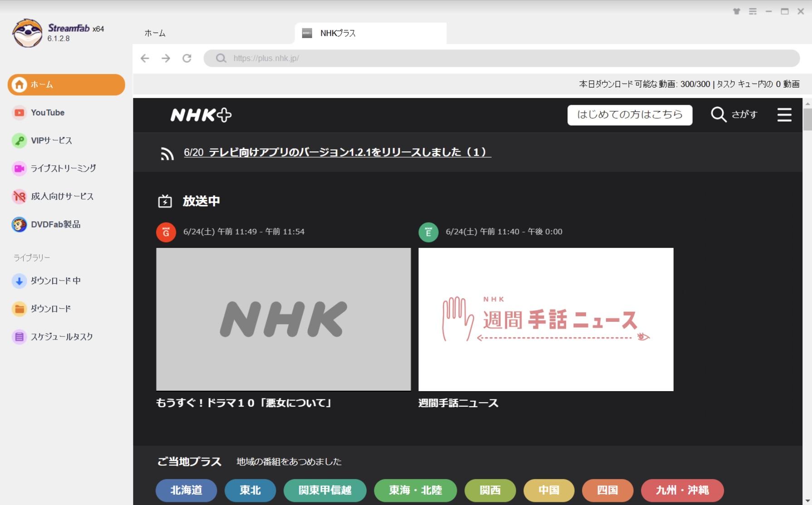Screen dimensions: 812x505
Task: Click the 週間手話ニュース title text
Action: tap(458, 403)
